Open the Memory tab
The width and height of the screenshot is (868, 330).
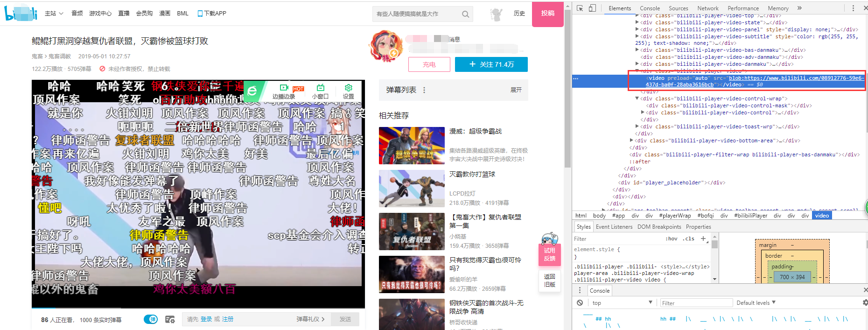pyautogui.click(x=778, y=8)
